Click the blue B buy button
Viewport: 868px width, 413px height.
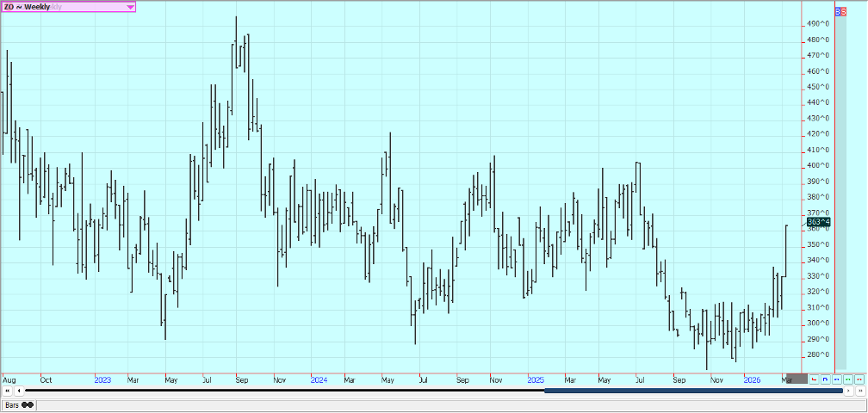838,12
